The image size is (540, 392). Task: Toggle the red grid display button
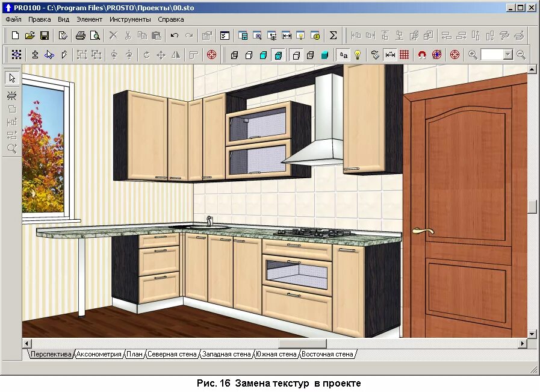click(405, 54)
